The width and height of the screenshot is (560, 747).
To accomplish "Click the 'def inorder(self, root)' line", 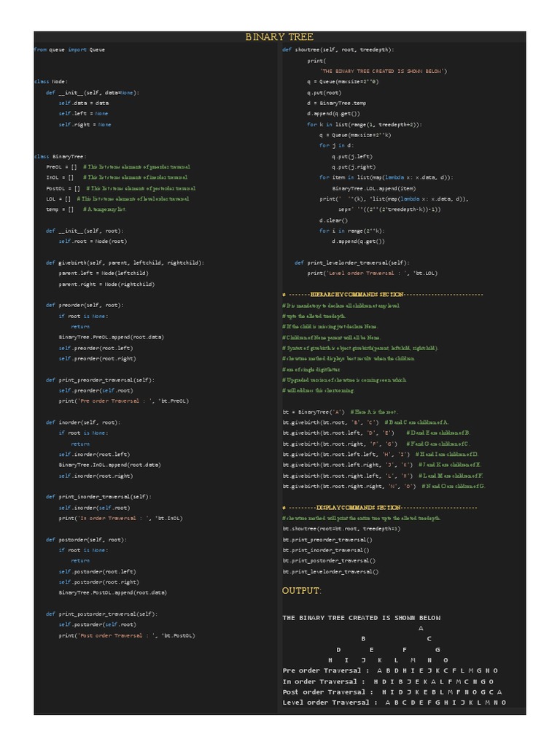I will coord(83,422).
